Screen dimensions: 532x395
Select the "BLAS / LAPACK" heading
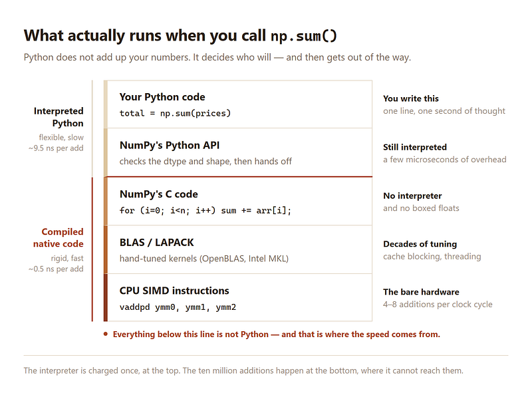[x=157, y=243]
